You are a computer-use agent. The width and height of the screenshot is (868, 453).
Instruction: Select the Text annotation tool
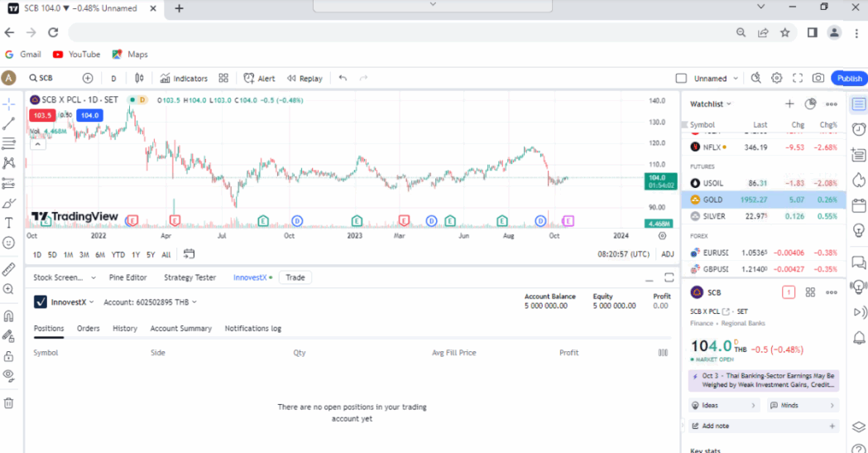click(x=8, y=223)
